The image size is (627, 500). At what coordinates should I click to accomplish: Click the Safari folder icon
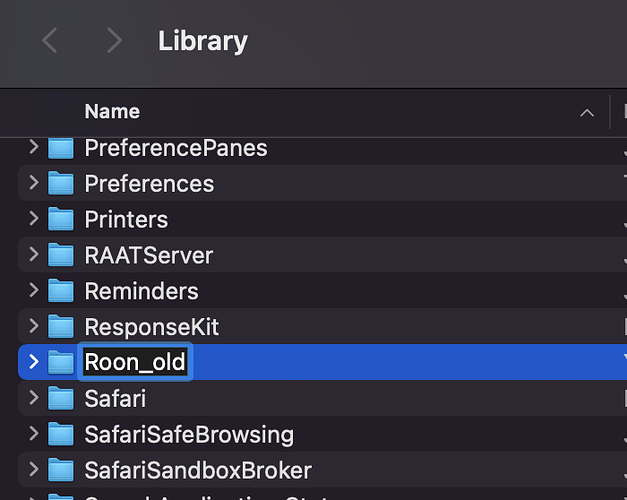click(62, 399)
